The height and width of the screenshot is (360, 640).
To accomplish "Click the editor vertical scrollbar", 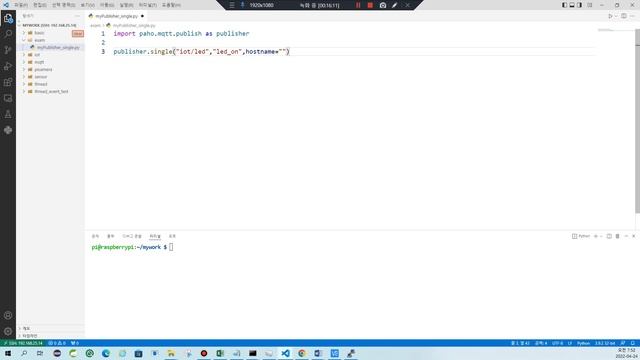I will coord(638,121).
